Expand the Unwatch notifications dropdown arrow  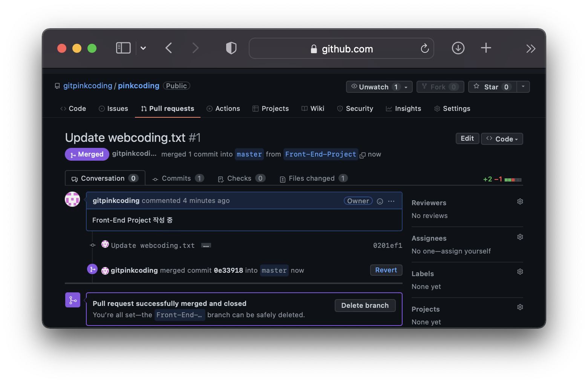pos(406,87)
